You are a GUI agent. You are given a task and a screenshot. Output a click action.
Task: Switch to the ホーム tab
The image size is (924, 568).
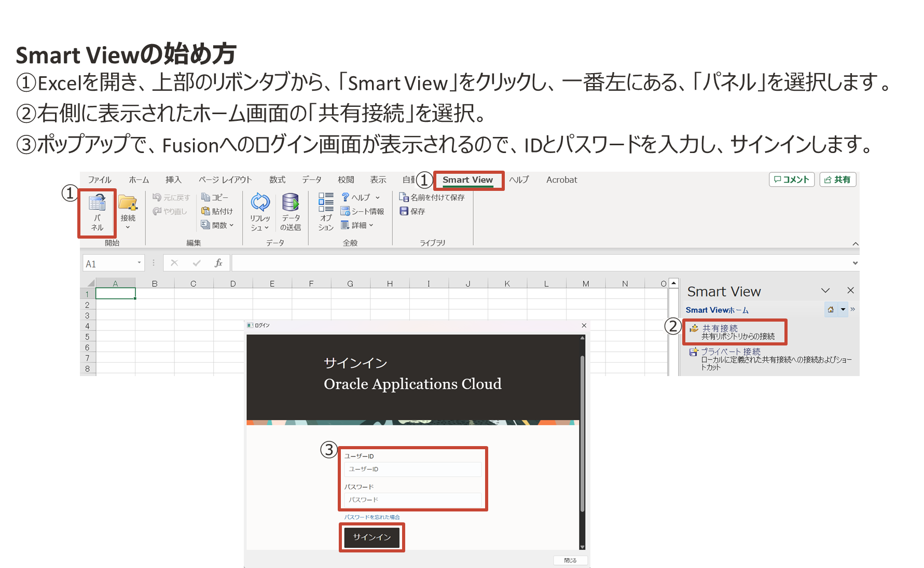[x=139, y=179]
